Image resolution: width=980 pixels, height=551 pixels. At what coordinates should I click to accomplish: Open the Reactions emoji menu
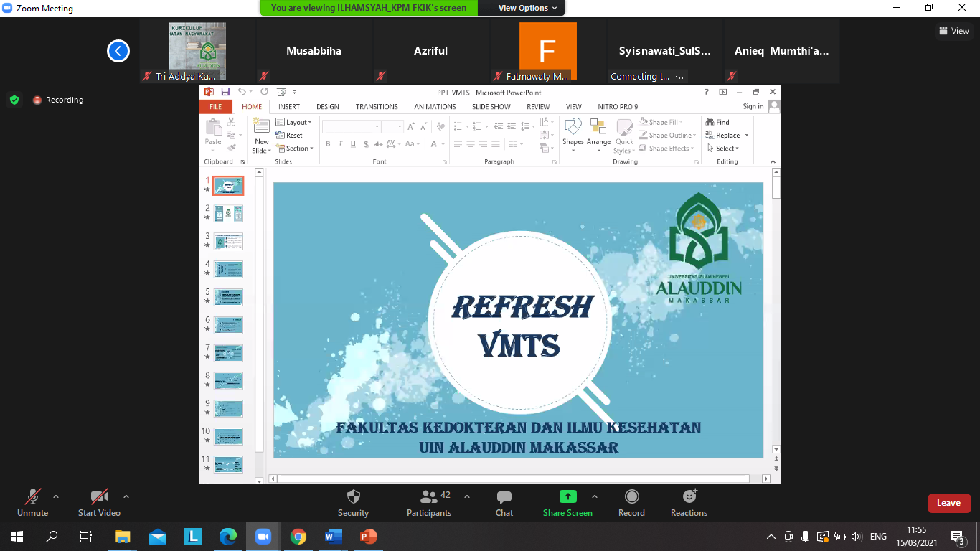689,497
